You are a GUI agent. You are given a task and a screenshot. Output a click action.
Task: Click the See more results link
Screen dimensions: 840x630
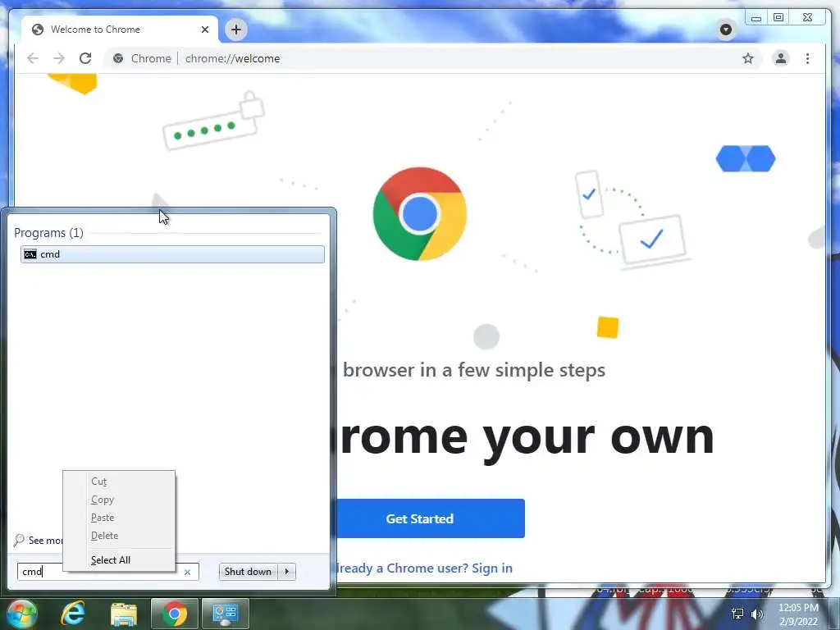[39, 540]
